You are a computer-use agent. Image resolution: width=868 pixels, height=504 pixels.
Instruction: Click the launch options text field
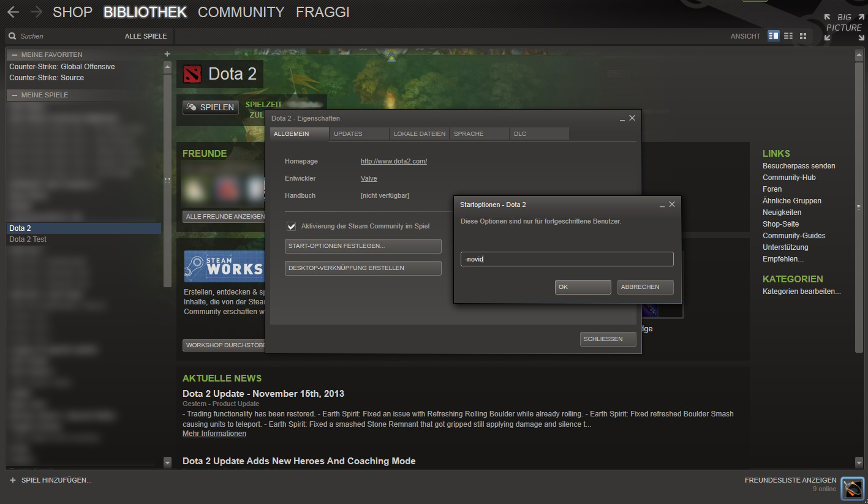click(567, 259)
